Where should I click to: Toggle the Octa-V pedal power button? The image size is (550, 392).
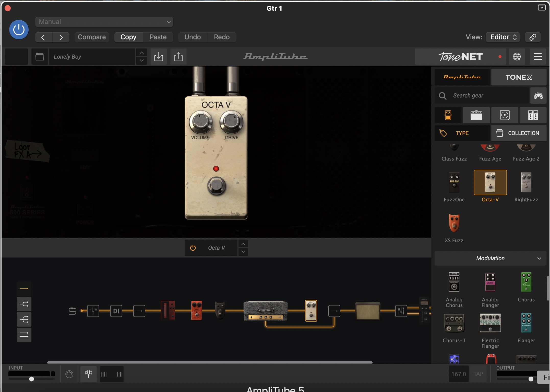pos(193,248)
